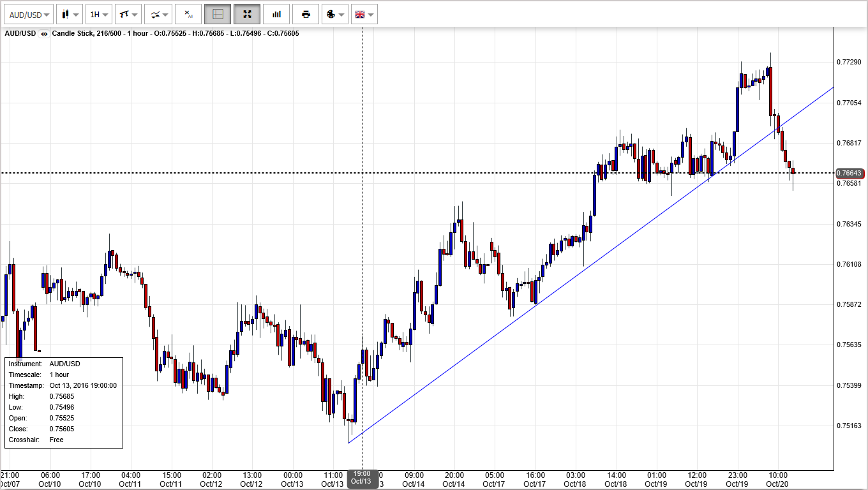Open the drawing tools dropdown
The width and height of the screenshot is (868, 490).
(128, 14)
